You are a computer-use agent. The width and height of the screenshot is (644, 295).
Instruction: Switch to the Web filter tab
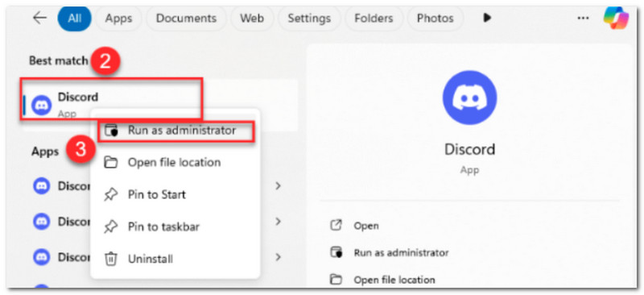coord(252,19)
